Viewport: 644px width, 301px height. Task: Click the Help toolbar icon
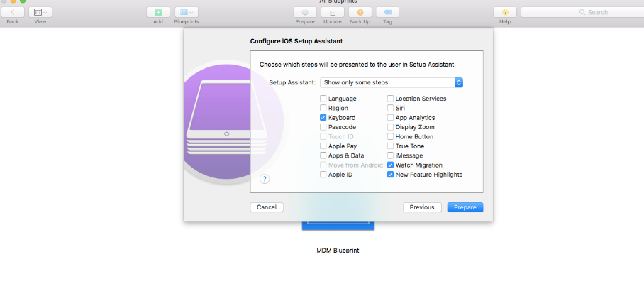[505, 12]
